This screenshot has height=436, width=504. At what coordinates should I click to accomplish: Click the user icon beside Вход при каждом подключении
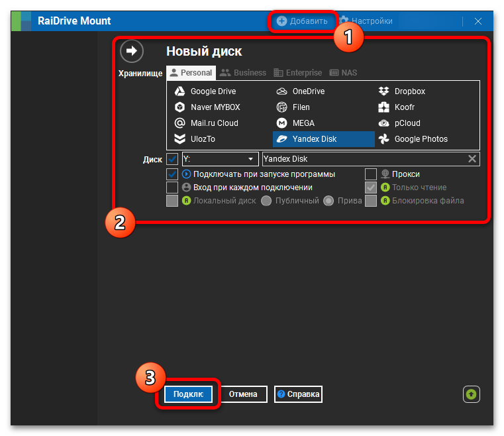point(186,188)
